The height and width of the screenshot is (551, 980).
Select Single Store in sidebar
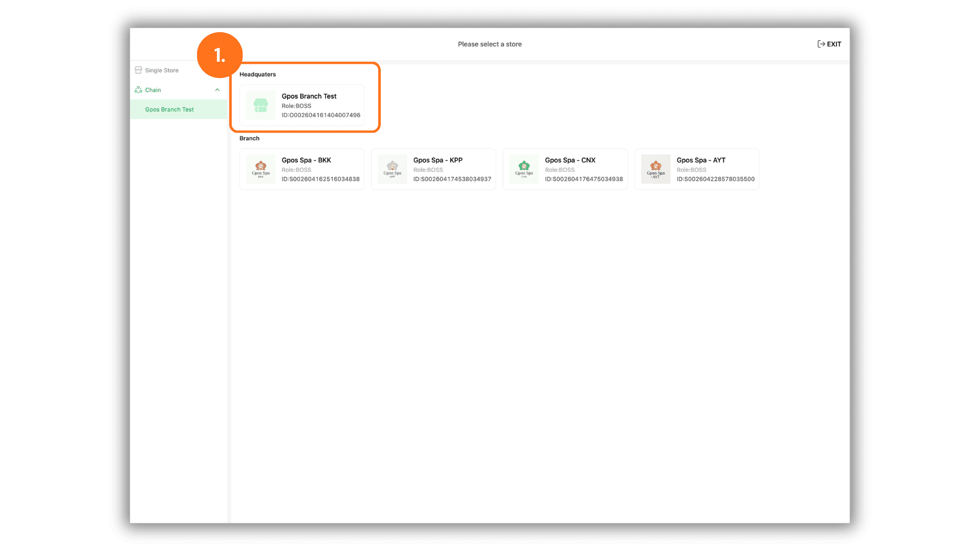[161, 70]
